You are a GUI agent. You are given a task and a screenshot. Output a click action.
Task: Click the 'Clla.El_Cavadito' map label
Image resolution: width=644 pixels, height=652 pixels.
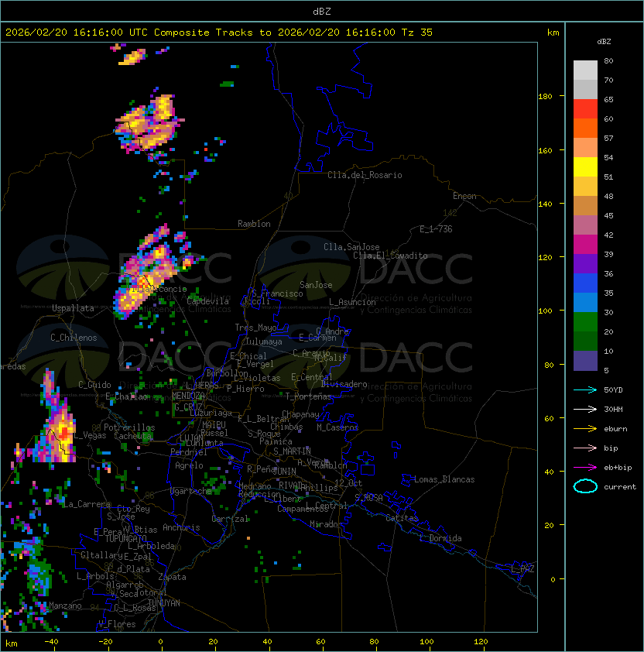coord(390,256)
